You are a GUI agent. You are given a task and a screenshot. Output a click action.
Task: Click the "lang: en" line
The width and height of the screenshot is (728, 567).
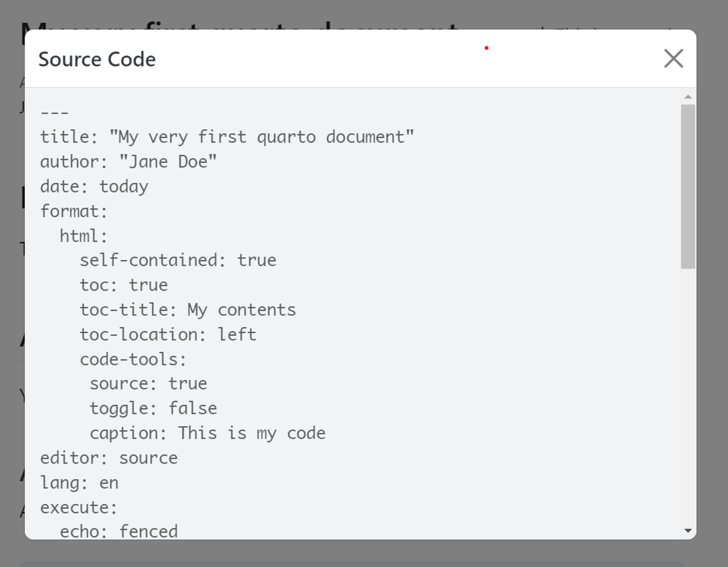(80, 483)
